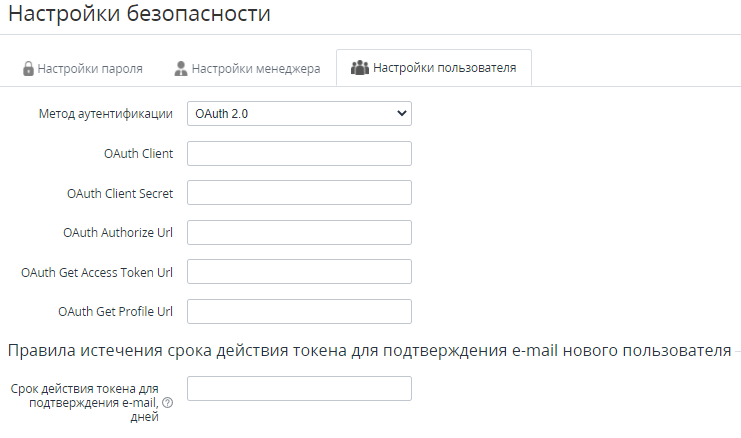Focus the OAuth Get Profile Url input
Image resolution: width=741 pixels, height=438 pixels.
(x=299, y=311)
